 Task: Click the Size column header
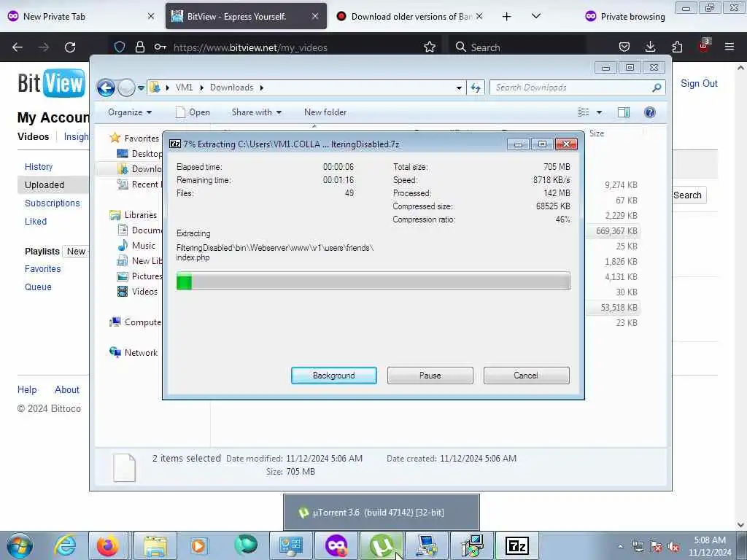(597, 133)
